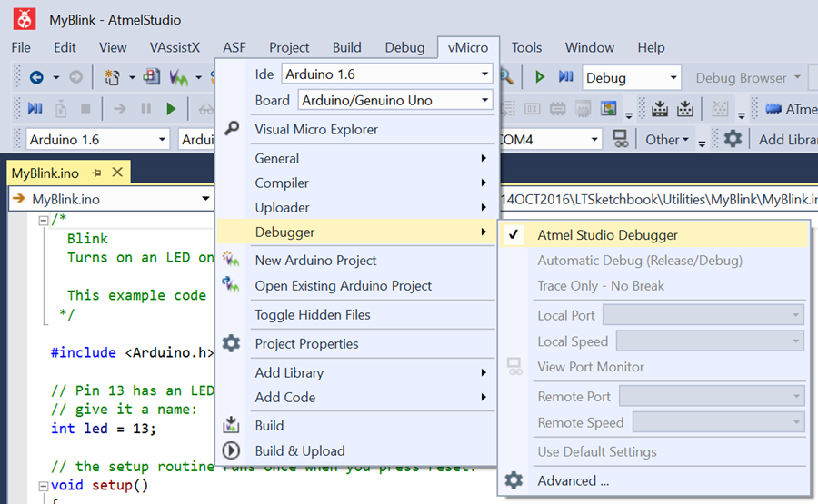The image size is (818, 504).
Task: Click the Build & Upload circular play icon
Action: (231, 450)
